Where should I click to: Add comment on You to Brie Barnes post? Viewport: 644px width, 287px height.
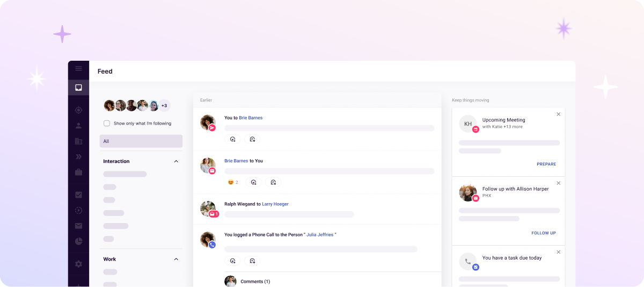click(252, 139)
